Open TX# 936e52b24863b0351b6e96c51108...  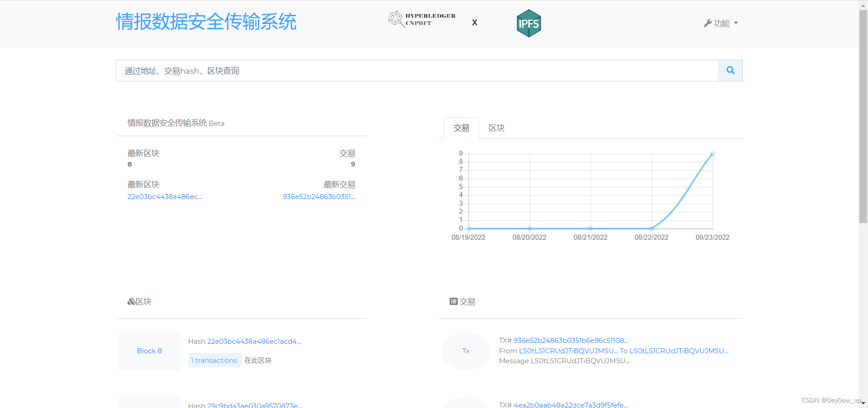[571, 341]
